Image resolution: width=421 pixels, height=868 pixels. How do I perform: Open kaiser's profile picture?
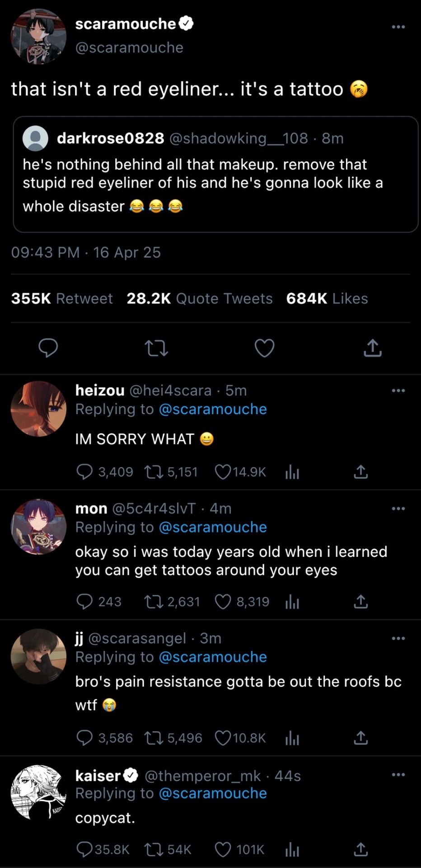pyautogui.click(x=38, y=792)
